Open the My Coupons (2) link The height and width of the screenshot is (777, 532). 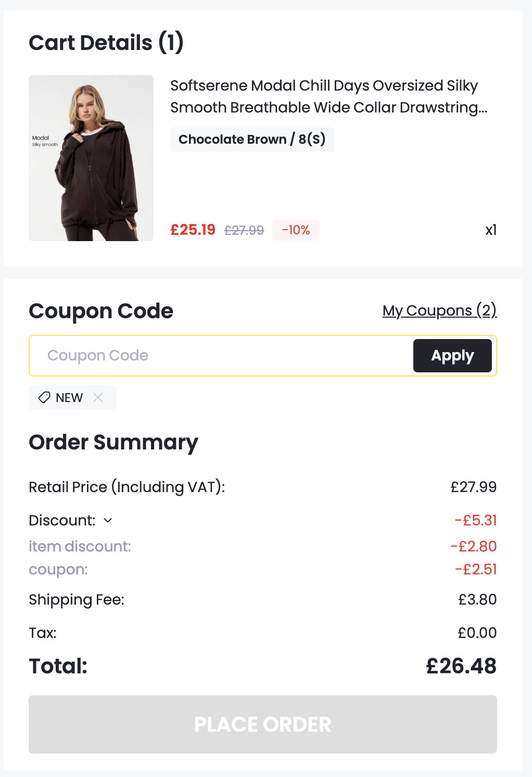click(x=439, y=310)
